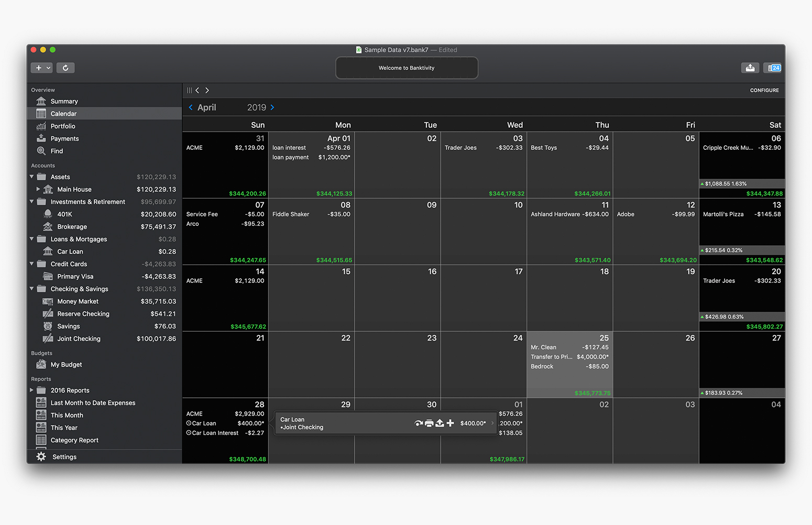
Task: Click the Sample Data v7.bank7 document title
Action: (396, 50)
